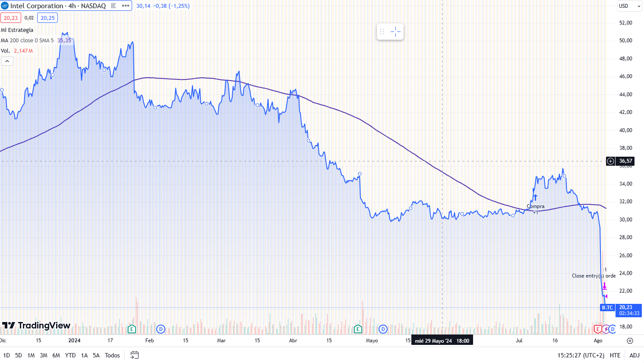Select the crosshair tool in floating toolbar
Image resolution: width=644 pixels, height=363 pixels.
(x=395, y=32)
